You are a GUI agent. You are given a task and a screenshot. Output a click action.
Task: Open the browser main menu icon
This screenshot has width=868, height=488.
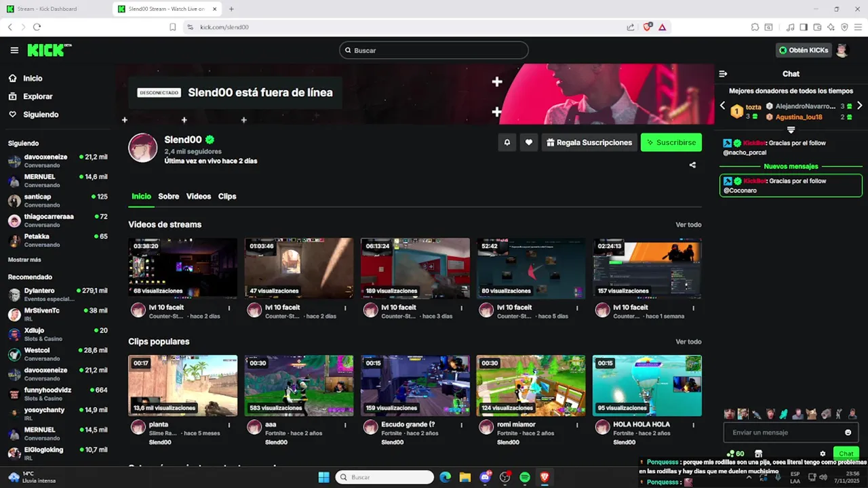coord(858,27)
